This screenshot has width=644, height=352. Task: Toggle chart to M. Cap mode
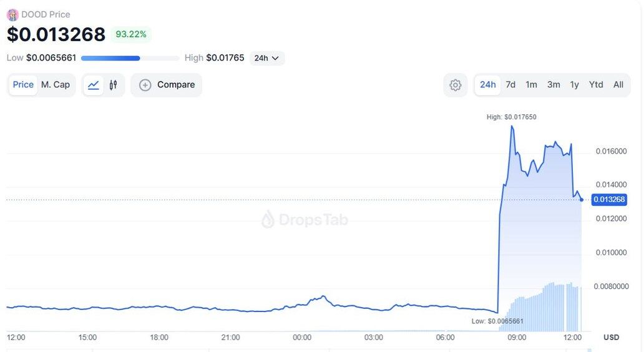56,85
